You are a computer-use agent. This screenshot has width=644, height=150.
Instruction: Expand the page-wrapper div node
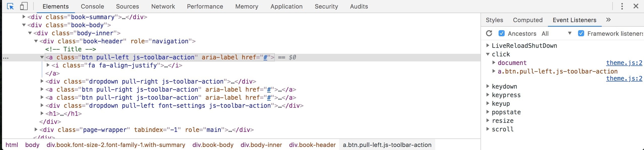[36, 130]
